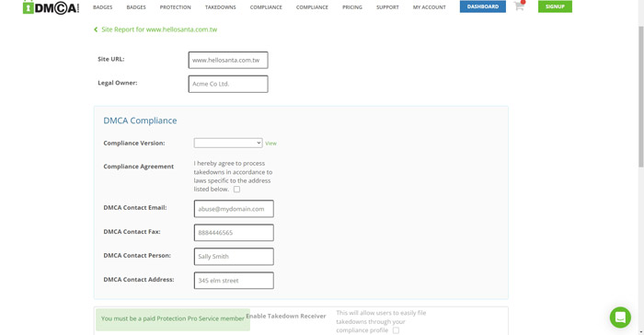Screen dimensions: 644x335
Task: Focus the Legal Owner input field
Action: pos(228,84)
